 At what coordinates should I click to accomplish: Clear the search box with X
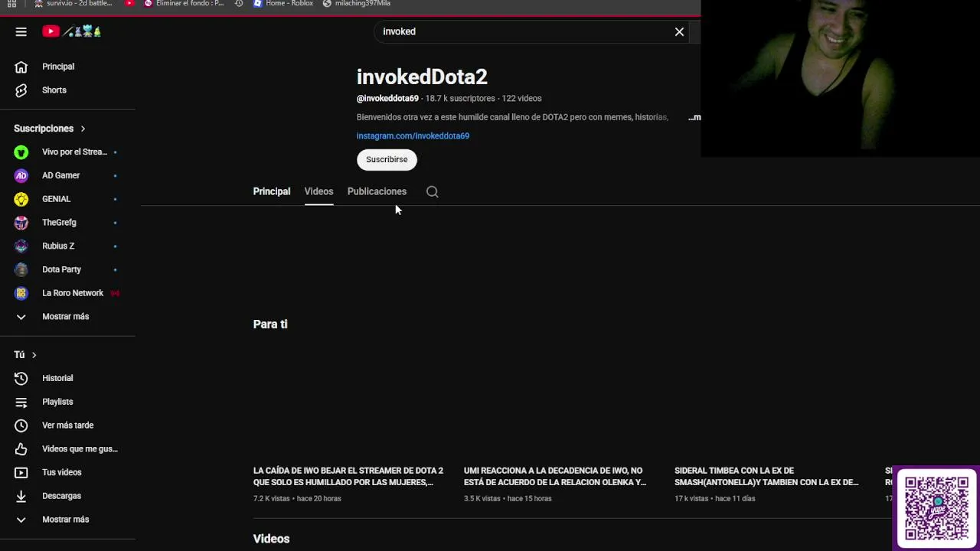coord(679,31)
